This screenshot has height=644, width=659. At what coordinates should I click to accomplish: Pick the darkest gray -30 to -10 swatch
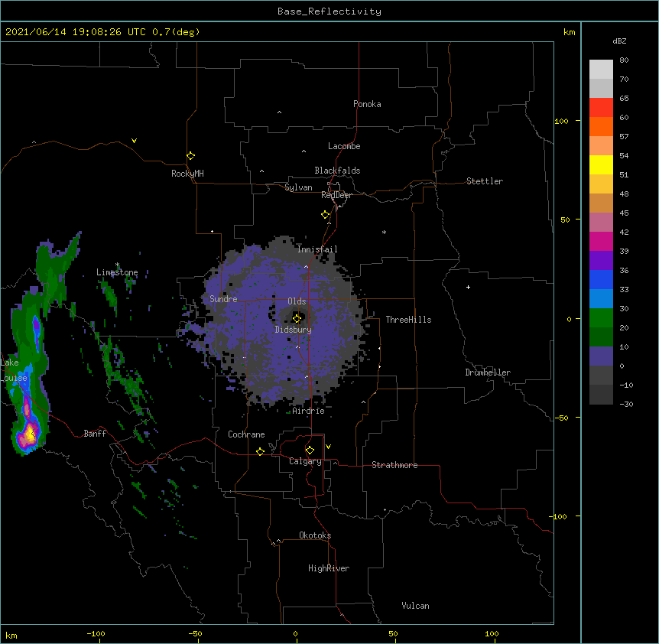[x=601, y=395]
